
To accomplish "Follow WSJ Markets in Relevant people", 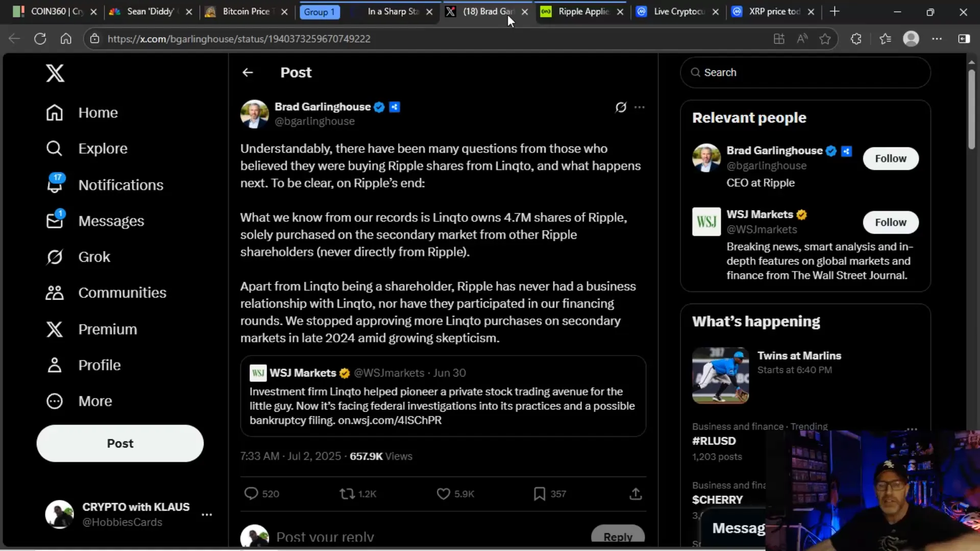I will (x=891, y=222).
